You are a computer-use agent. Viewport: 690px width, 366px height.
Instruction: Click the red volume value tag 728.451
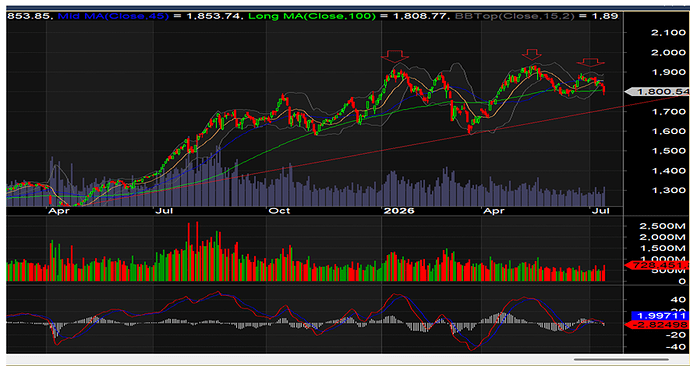657,265
